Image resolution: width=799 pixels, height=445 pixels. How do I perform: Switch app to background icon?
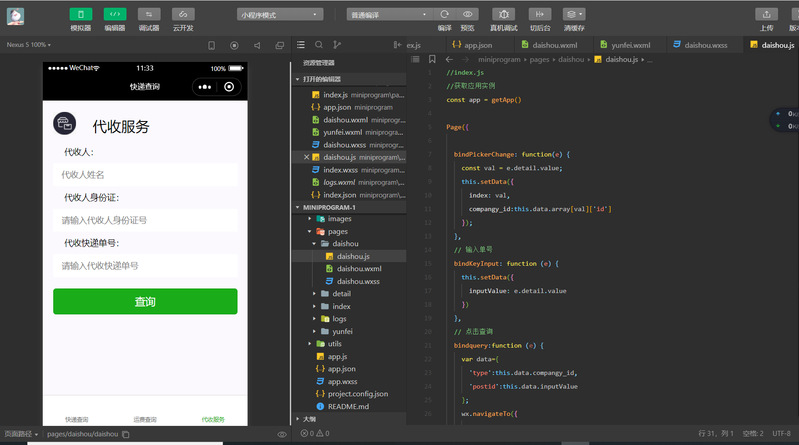(x=540, y=14)
